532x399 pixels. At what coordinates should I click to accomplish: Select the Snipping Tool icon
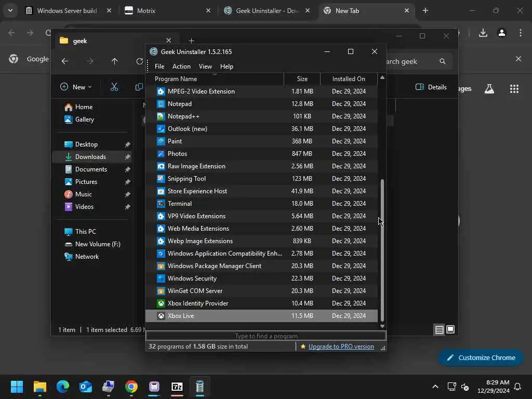pyautogui.click(x=161, y=179)
